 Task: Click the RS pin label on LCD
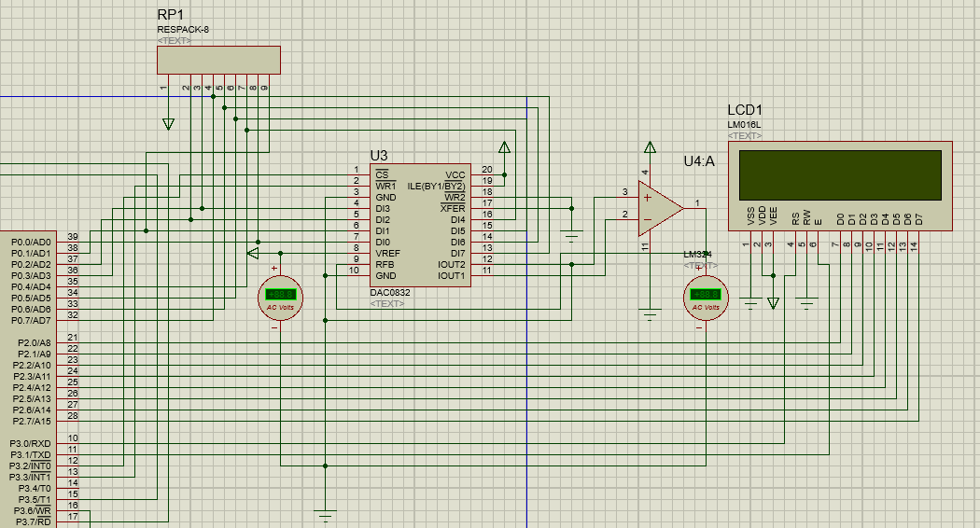click(x=795, y=219)
